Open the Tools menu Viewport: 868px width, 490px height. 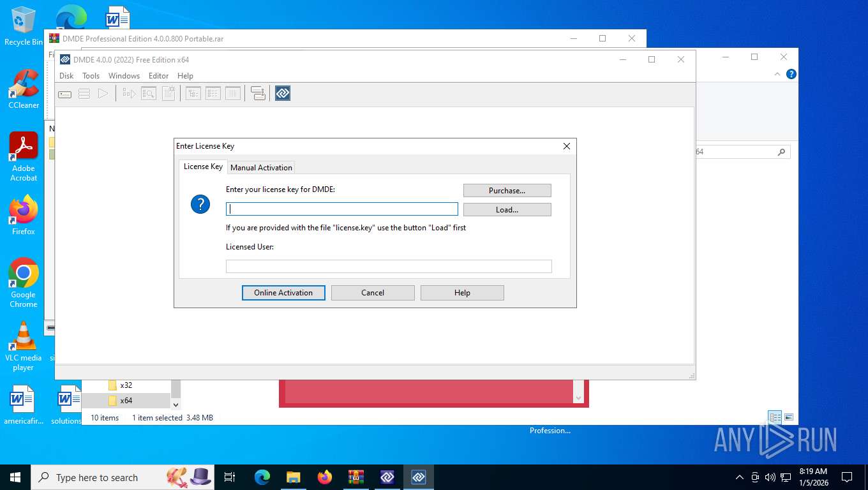pos(91,76)
